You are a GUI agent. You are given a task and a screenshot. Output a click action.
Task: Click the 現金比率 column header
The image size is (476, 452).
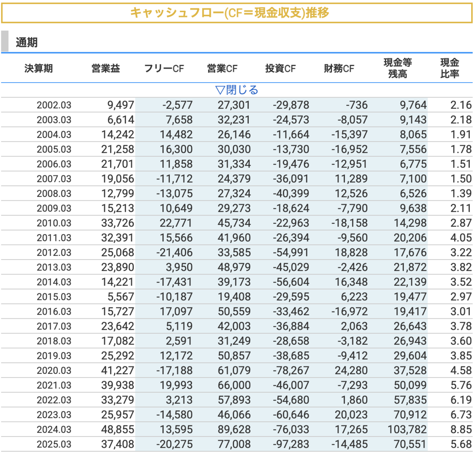(450, 68)
